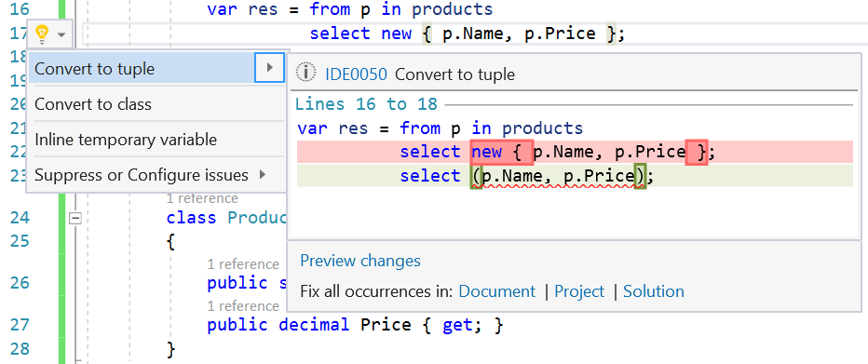Click the added "(p.Name, p.Price)" preview line
The height and width of the screenshot is (364, 868).
[575, 176]
